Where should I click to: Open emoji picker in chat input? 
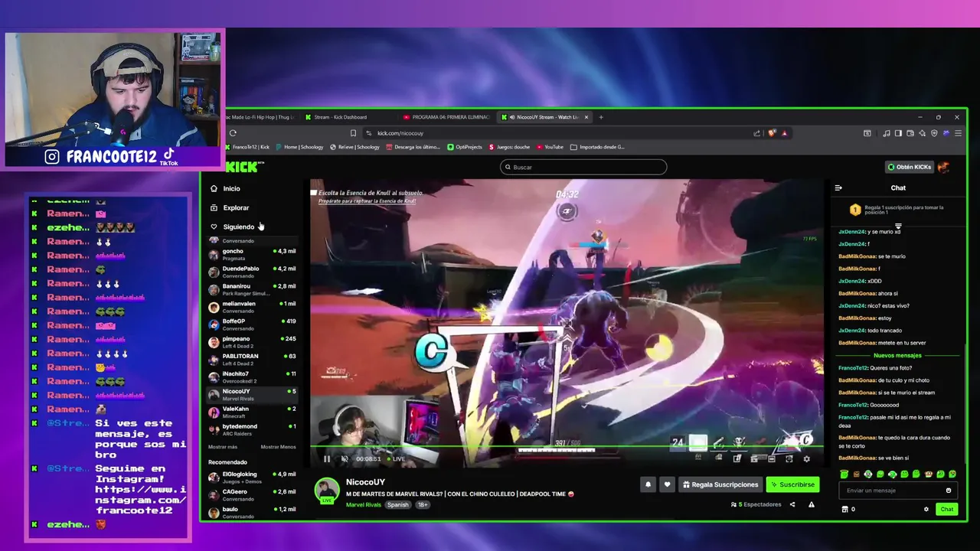pyautogui.click(x=949, y=491)
